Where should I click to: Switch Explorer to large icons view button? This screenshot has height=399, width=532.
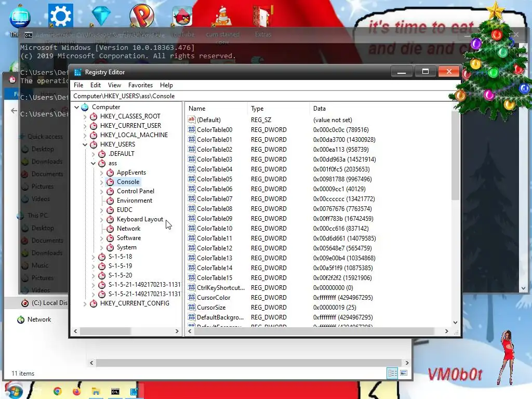[403, 373]
